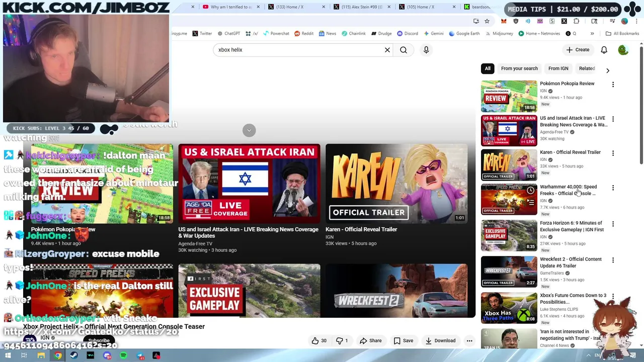Open Wreckfest 2 Official Content #6 Trailer title
644x362 pixels.
point(571,262)
